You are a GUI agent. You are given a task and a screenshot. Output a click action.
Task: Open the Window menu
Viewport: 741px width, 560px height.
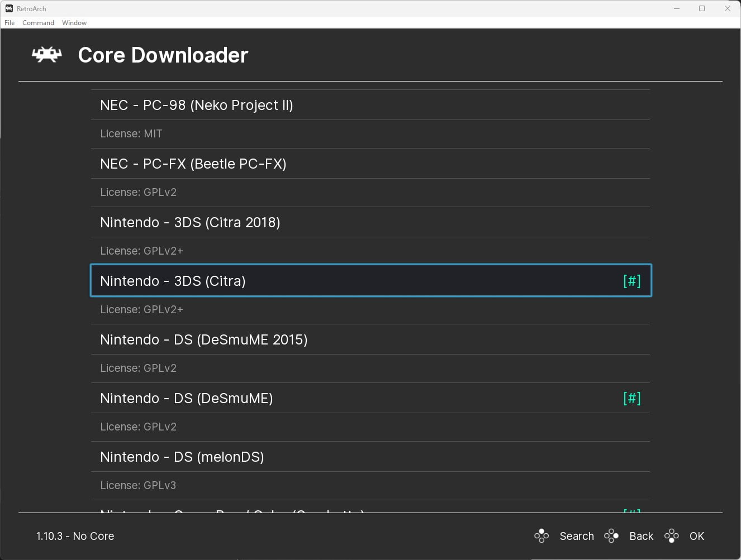tap(74, 22)
